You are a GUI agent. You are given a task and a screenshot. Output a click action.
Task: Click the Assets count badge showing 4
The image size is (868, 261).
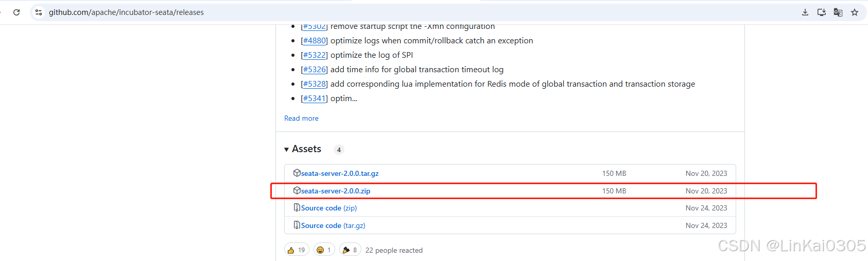tap(339, 150)
